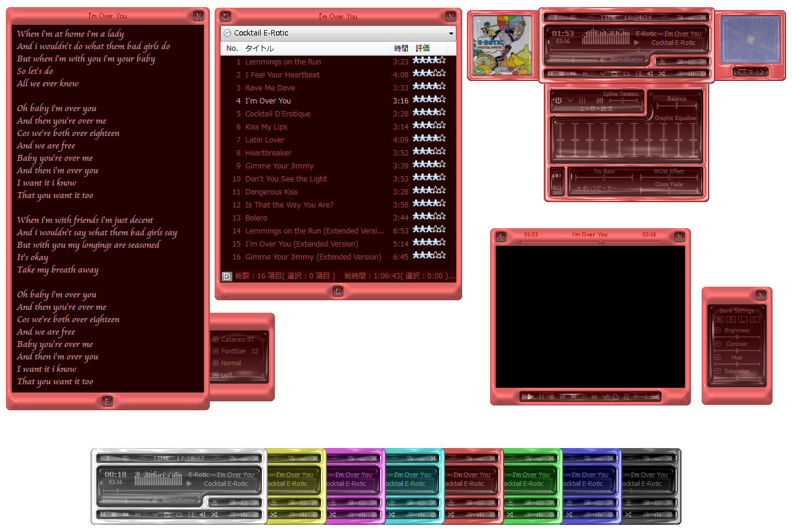Click the grid icon beside the playlist icon
The height and width of the screenshot is (532, 792).
click(x=692, y=61)
